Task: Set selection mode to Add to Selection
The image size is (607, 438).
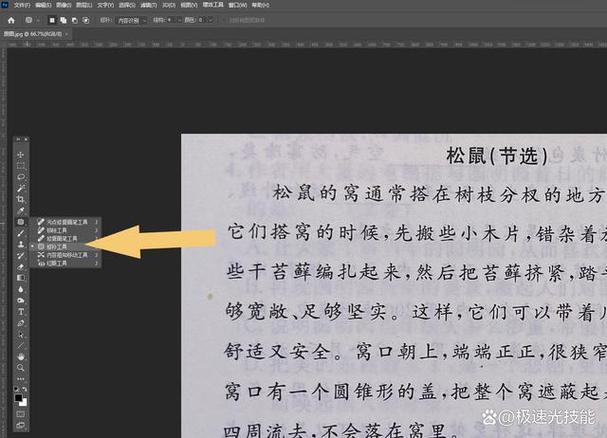Action: click(63, 20)
